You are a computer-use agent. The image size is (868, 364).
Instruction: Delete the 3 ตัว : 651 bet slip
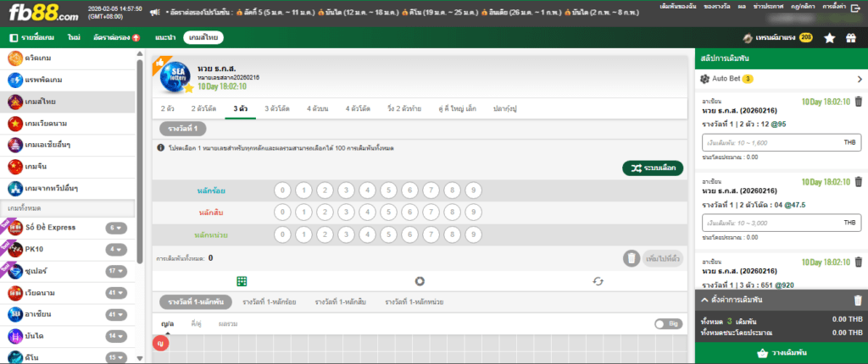point(858,262)
